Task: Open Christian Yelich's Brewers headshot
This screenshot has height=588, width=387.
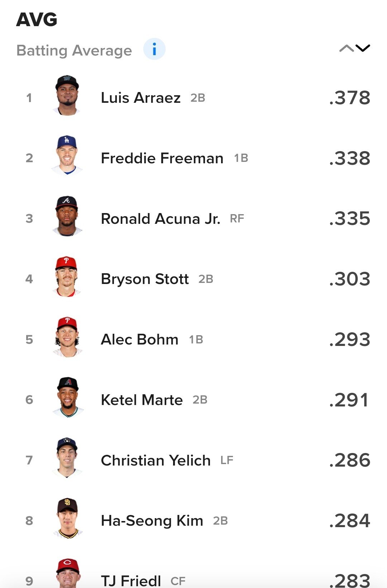Action: click(67, 458)
